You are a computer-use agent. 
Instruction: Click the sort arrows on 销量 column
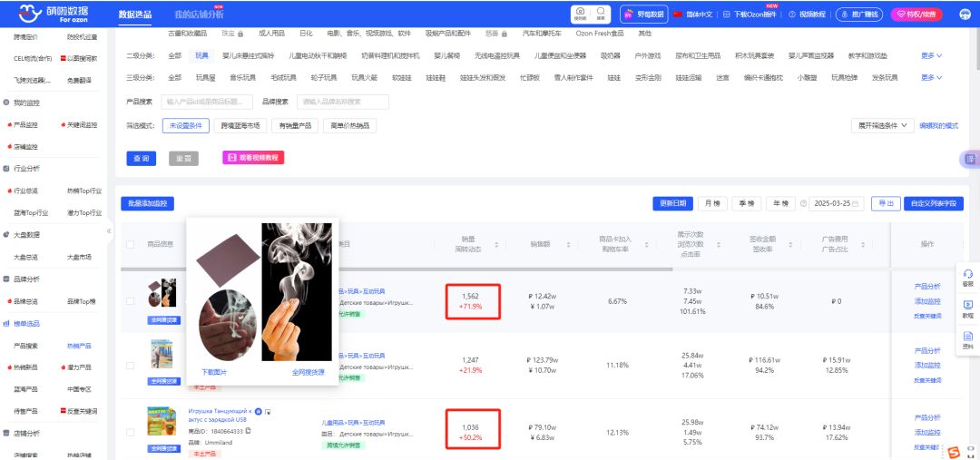(496, 244)
